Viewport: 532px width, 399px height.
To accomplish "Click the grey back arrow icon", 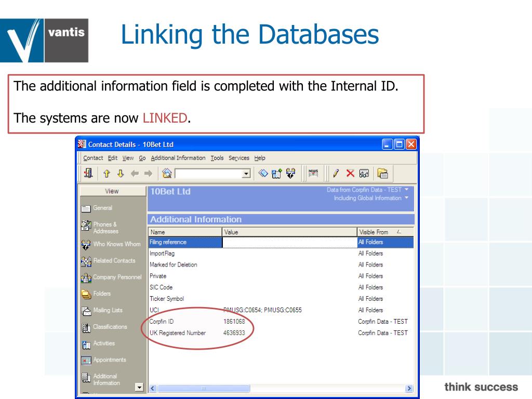I will [135, 174].
